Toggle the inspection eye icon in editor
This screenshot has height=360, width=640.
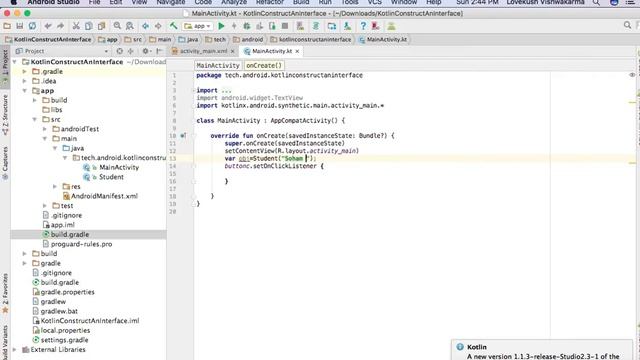pos(632,75)
